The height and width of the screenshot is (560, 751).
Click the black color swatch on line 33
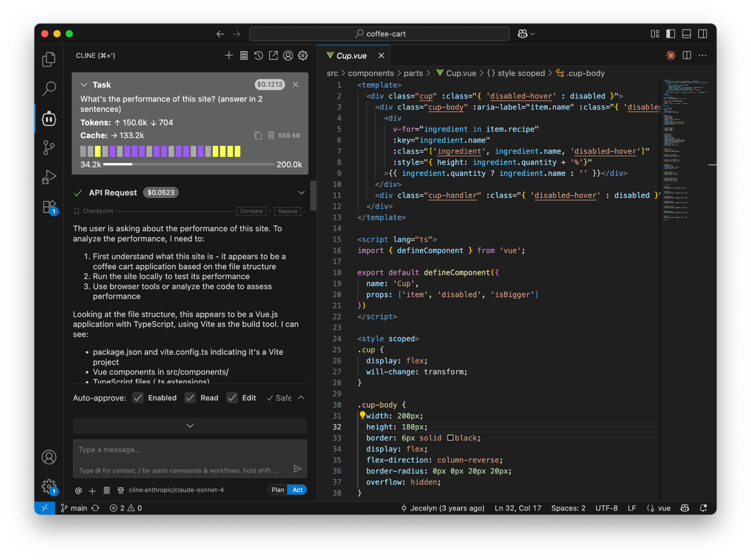pyautogui.click(x=450, y=438)
